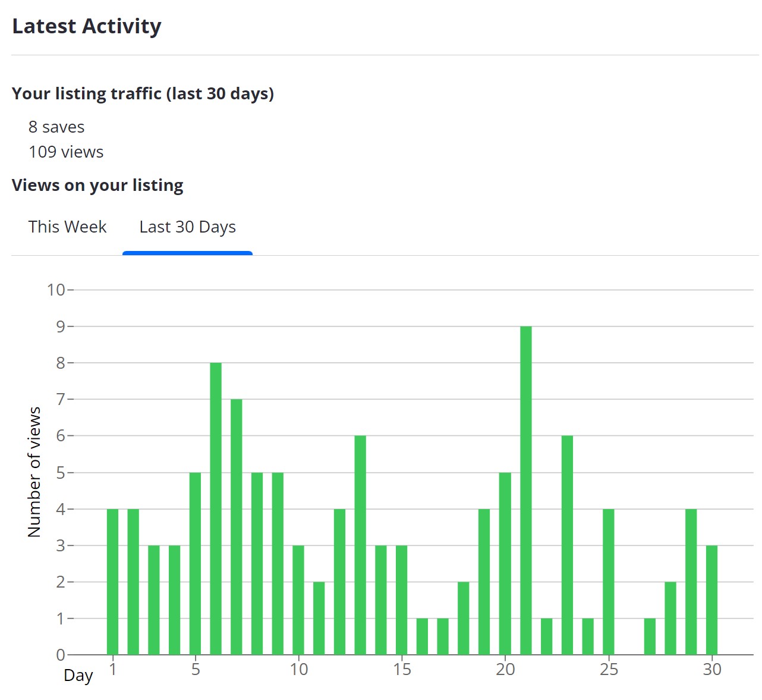
Task: Click the 10 tick on the y-axis
Action: [56, 290]
